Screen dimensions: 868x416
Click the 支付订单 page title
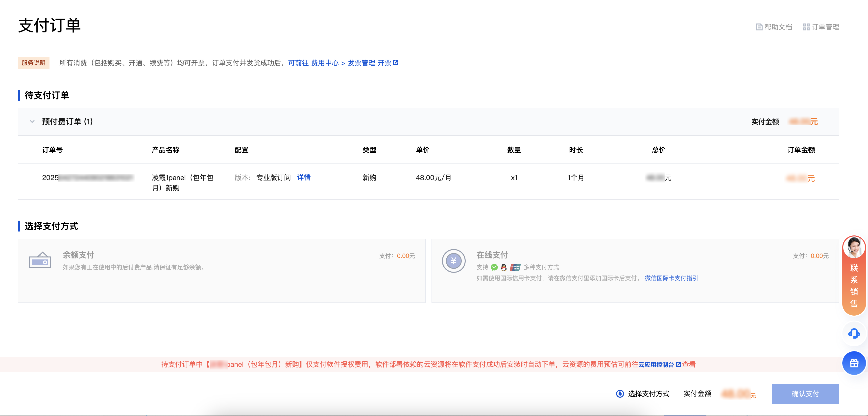(49, 25)
